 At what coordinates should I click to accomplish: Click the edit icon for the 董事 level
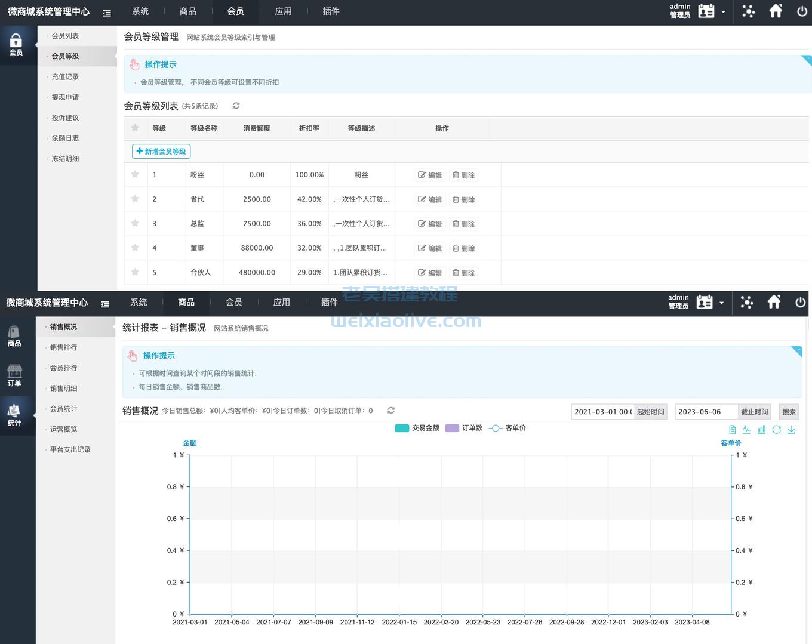click(430, 248)
